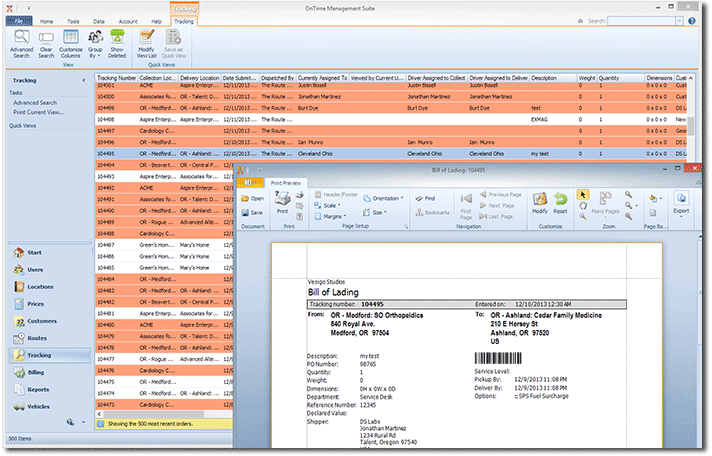Click Last Page in Navigation group

point(496,217)
